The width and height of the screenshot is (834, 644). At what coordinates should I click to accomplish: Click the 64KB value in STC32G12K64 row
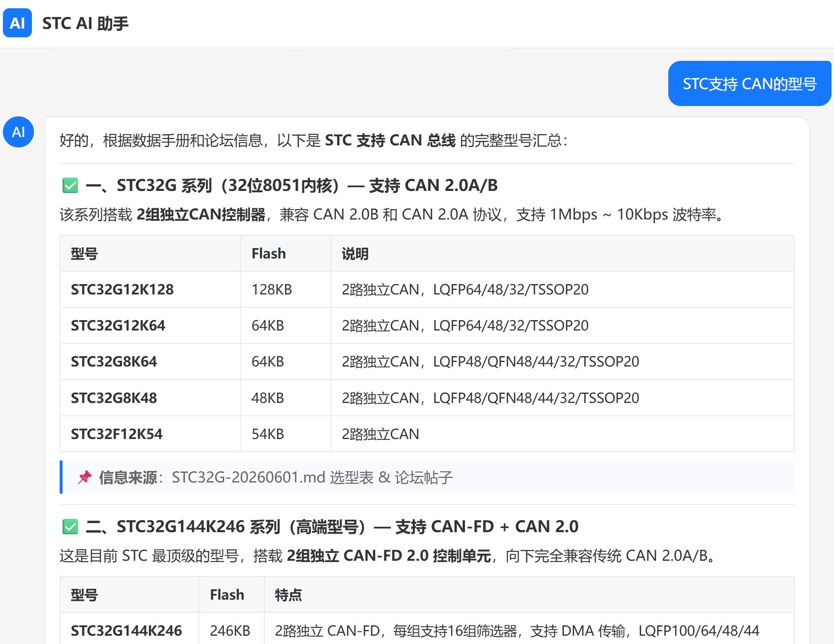268,326
